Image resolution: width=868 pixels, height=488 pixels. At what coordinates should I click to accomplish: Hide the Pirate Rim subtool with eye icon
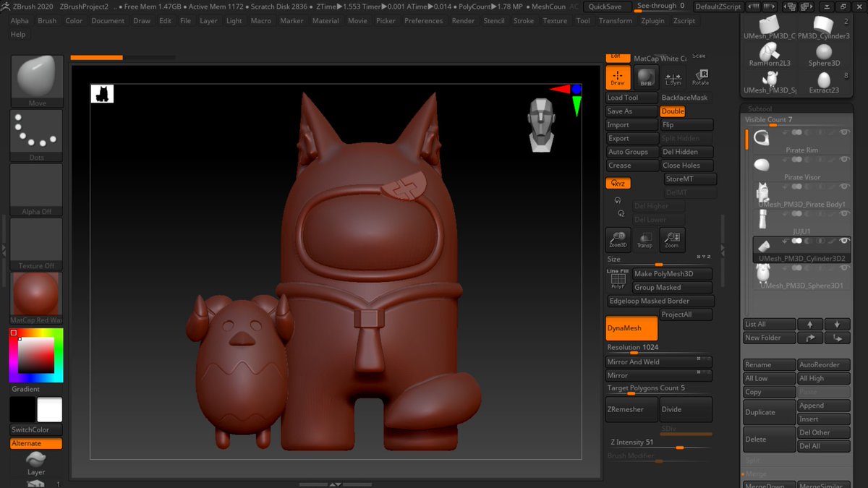(x=844, y=132)
